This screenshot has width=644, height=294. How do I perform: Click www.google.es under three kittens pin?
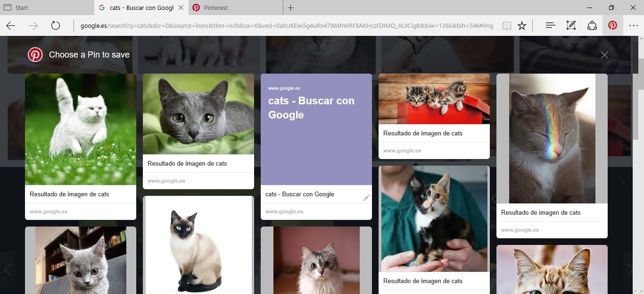pyautogui.click(x=402, y=151)
